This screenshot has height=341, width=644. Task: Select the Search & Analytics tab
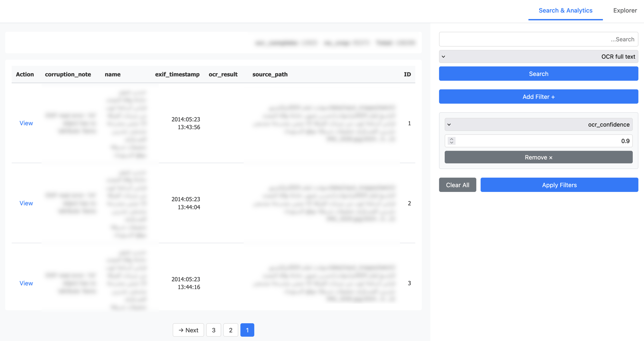click(x=565, y=10)
